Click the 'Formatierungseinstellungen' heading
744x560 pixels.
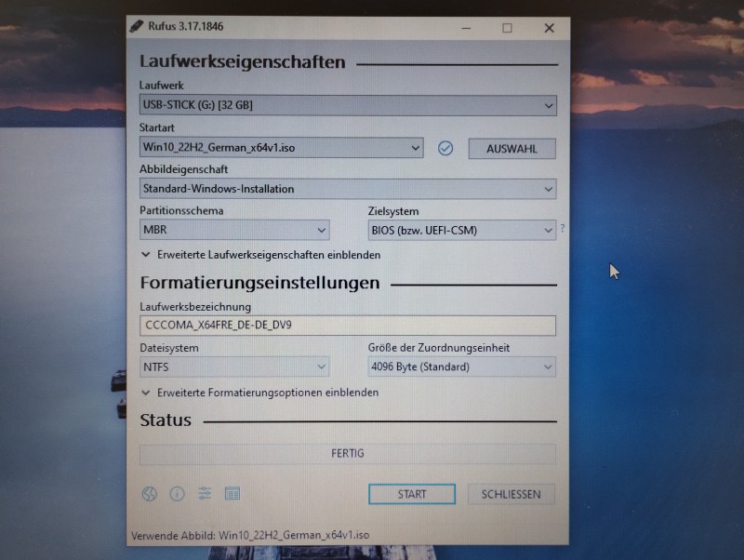pos(259,284)
